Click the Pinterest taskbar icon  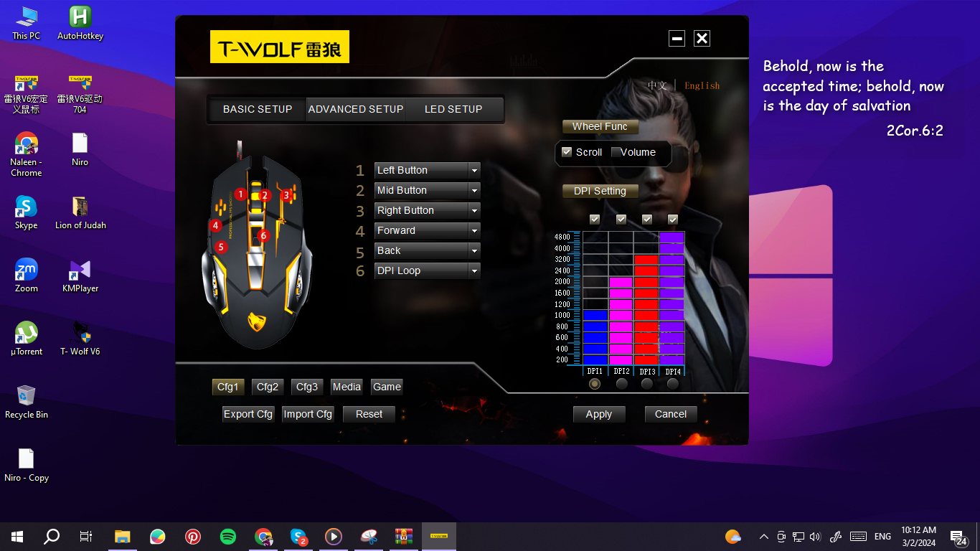pos(193,537)
